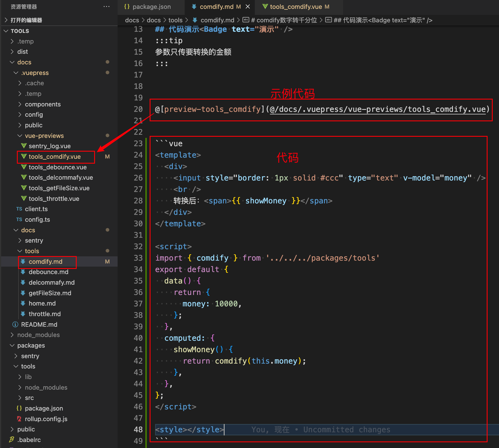This screenshot has height=448, width=499.
Task: Open the tools_comdify.vue editor tab
Action: [296, 7]
